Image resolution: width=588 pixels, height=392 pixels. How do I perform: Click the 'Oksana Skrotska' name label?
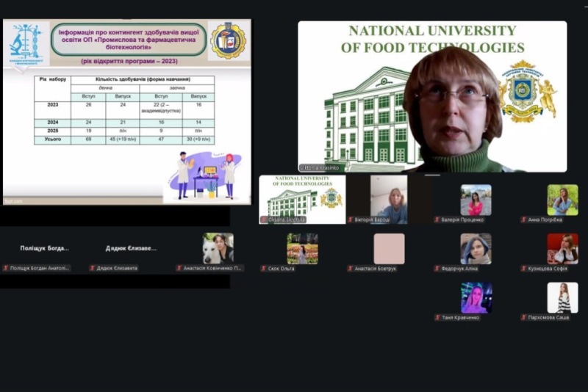pyautogui.click(x=287, y=219)
